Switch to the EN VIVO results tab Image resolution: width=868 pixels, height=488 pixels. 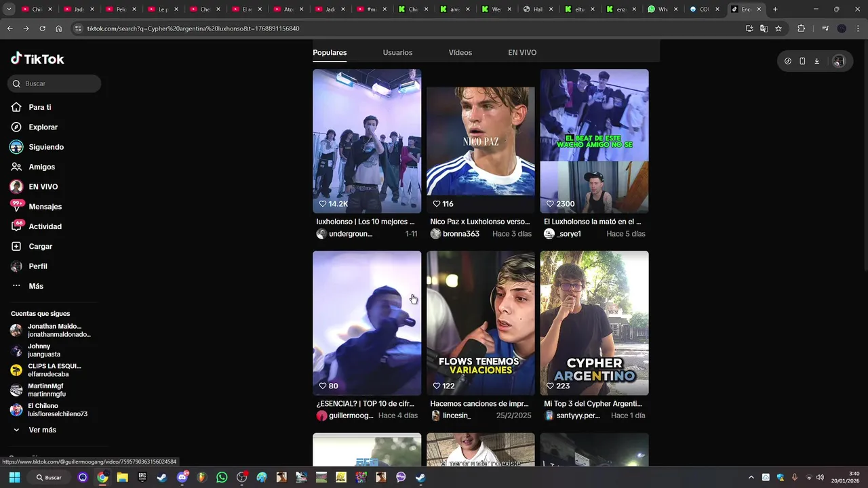522,52
